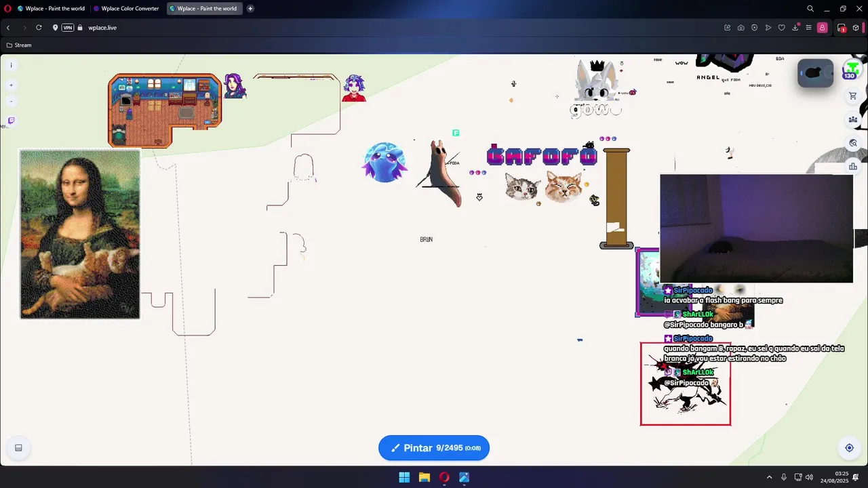Open Opera from the taskbar
The image size is (868, 488).
pyautogui.click(x=444, y=477)
